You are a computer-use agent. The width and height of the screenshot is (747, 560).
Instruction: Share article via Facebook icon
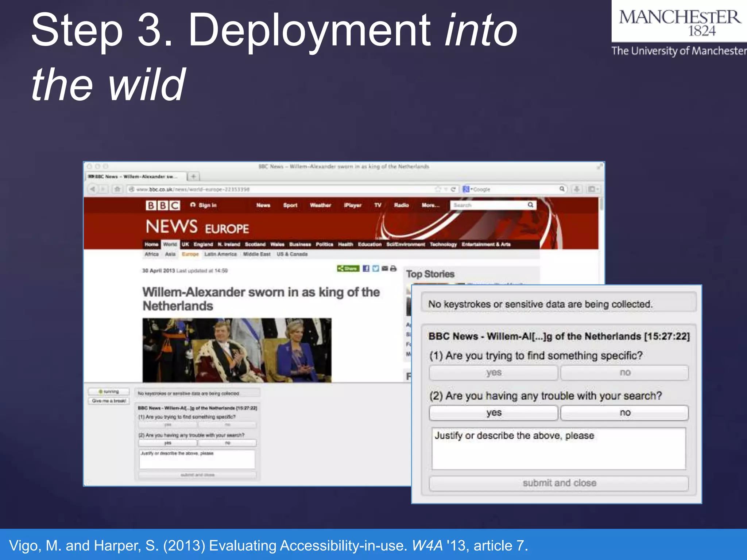(x=366, y=269)
